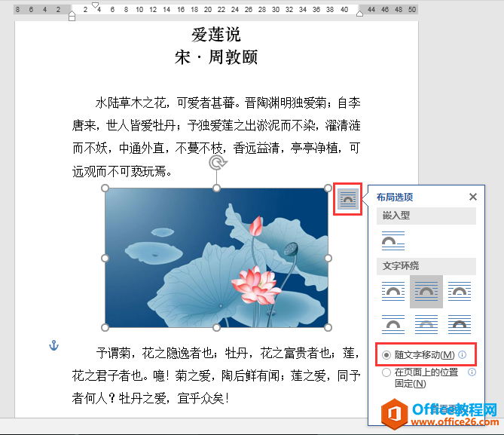Click the Layout Options button beside the picture
The image size is (504, 435).
(x=348, y=199)
